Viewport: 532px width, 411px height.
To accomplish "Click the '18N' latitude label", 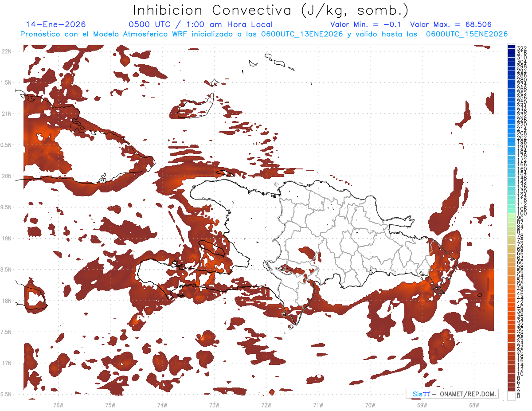I will tap(7, 301).
